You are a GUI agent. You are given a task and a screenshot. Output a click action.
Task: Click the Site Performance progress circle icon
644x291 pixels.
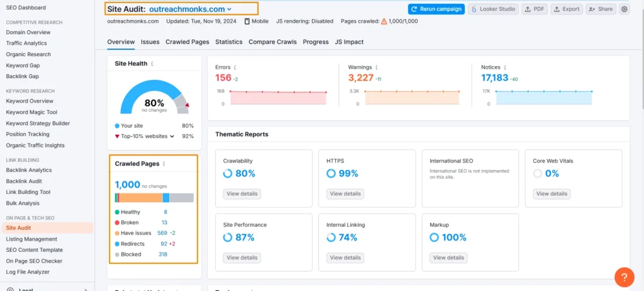point(228,237)
